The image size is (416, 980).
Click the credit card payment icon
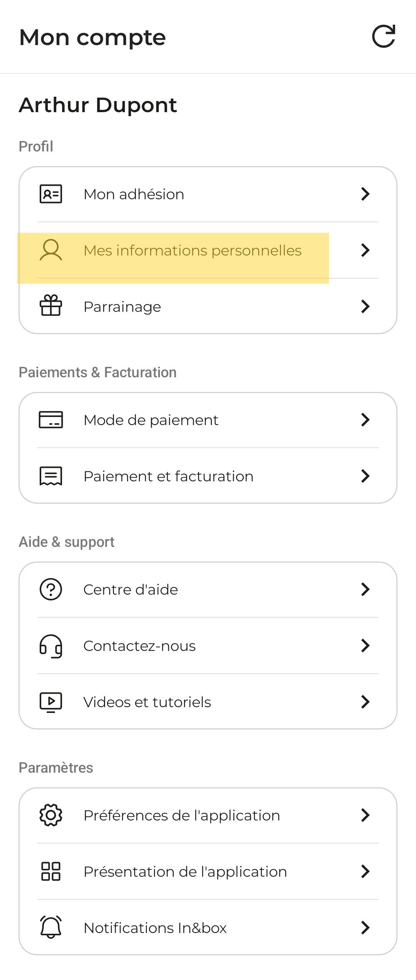pos(51,420)
